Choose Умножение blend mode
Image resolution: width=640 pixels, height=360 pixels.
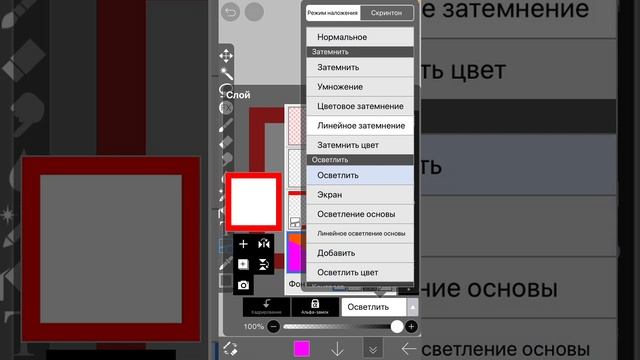360,87
